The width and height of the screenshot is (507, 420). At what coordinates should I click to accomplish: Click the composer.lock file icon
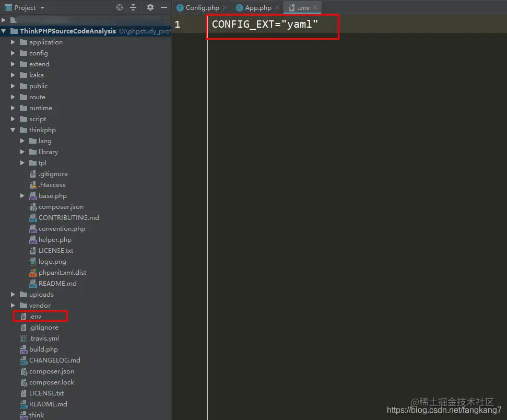coord(23,382)
